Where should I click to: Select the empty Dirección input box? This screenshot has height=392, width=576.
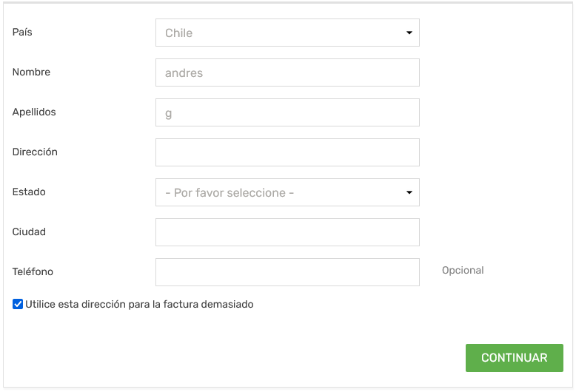pyautogui.click(x=287, y=152)
